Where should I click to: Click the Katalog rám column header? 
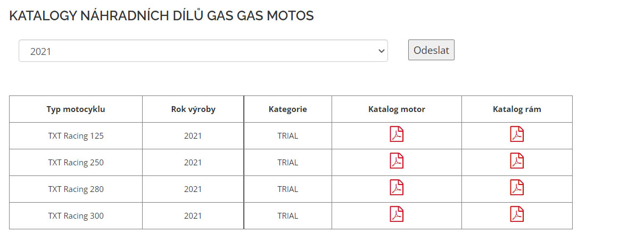coord(517,109)
